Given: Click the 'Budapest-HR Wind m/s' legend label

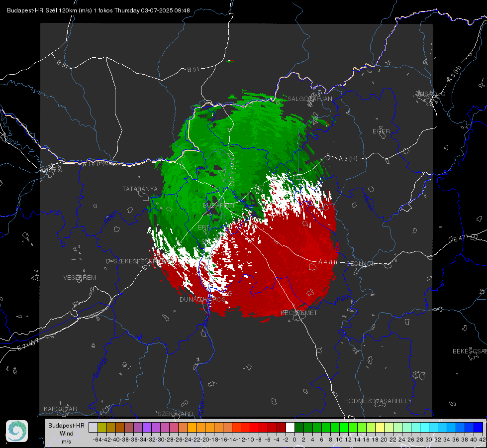Looking at the screenshot, I should click(x=67, y=434).
